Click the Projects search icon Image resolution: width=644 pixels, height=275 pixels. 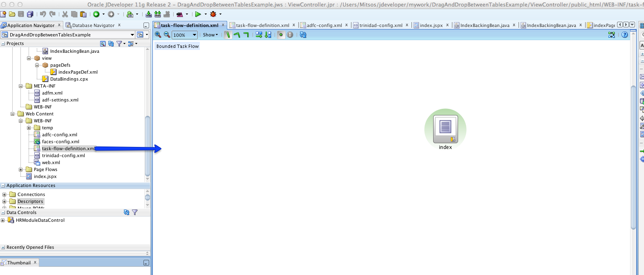103,43
